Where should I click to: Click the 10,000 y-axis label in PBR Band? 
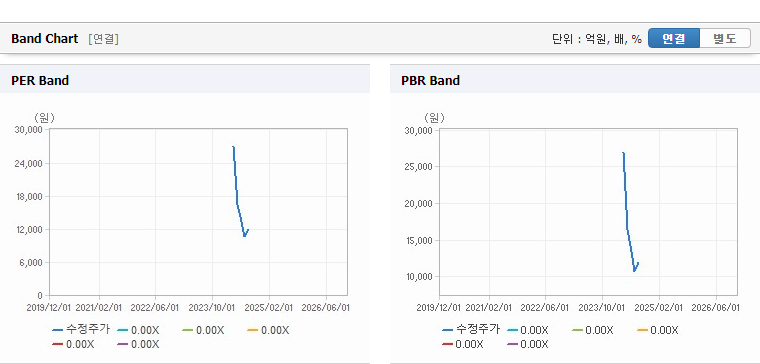click(x=420, y=277)
